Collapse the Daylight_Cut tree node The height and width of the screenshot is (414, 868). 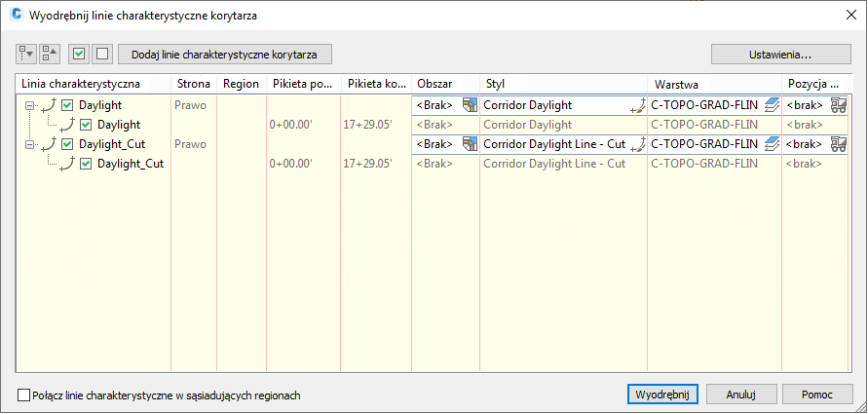pyautogui.click(x=29, y=144)
